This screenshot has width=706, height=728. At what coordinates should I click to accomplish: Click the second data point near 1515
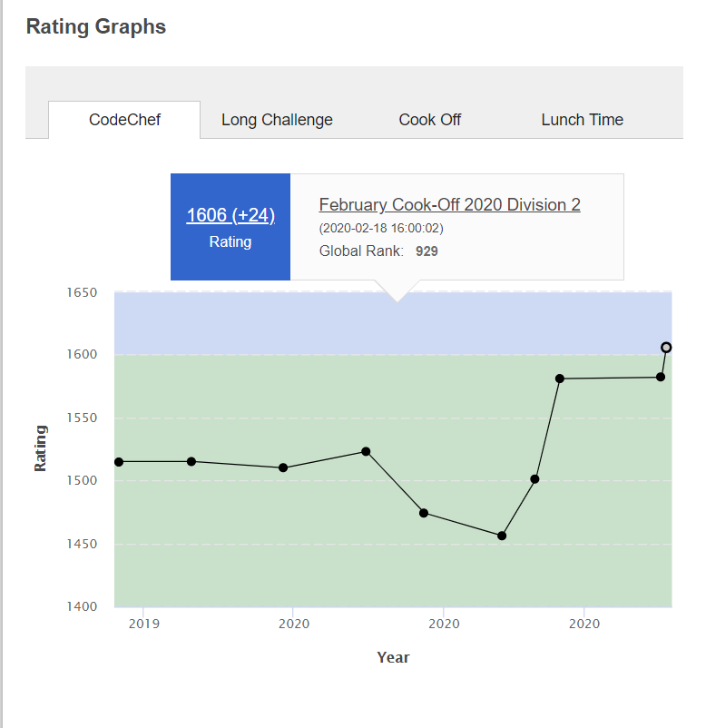pos(191,461)
